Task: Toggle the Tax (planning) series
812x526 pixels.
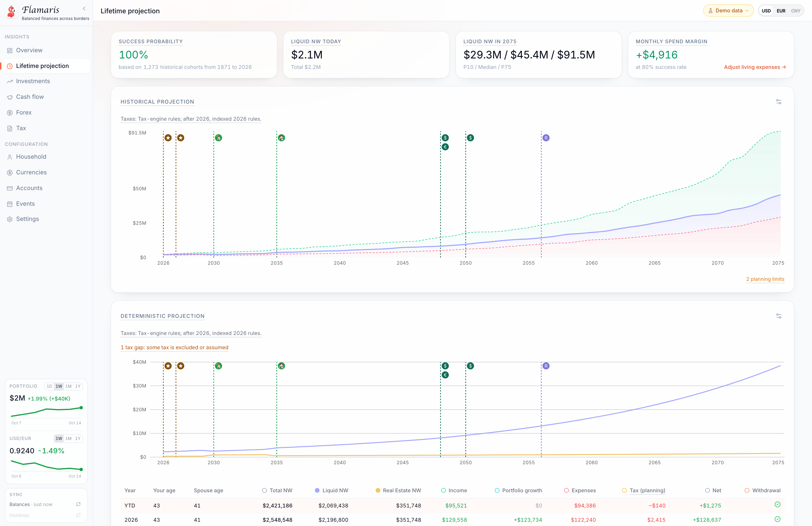Action: coord(644,491)
